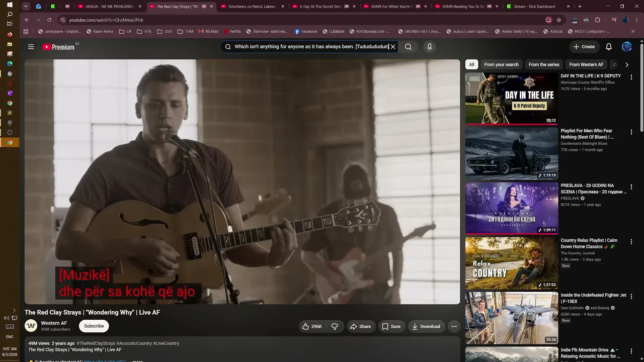
Task: Select the 'From Western AF' chip
Action: (586, 64)
